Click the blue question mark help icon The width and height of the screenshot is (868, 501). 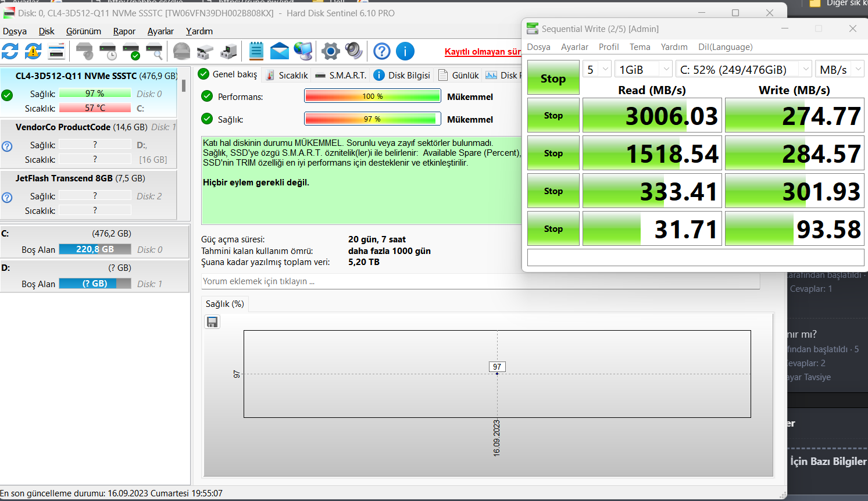click(x=382, y=51)
